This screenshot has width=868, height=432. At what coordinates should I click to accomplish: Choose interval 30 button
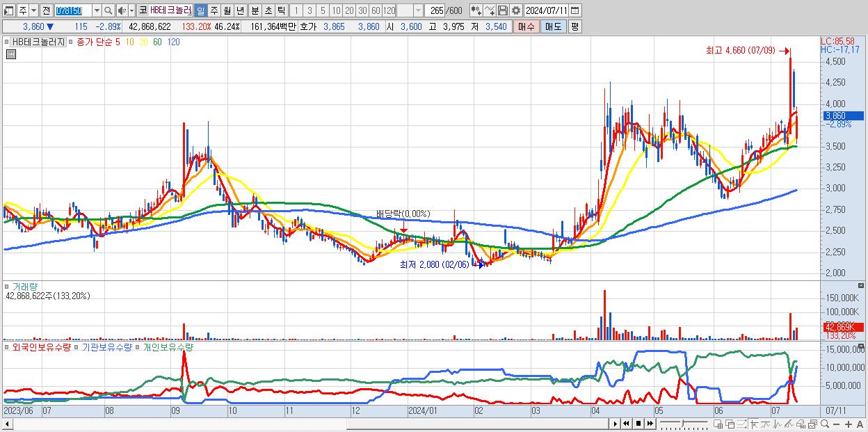tap(362, 10)
